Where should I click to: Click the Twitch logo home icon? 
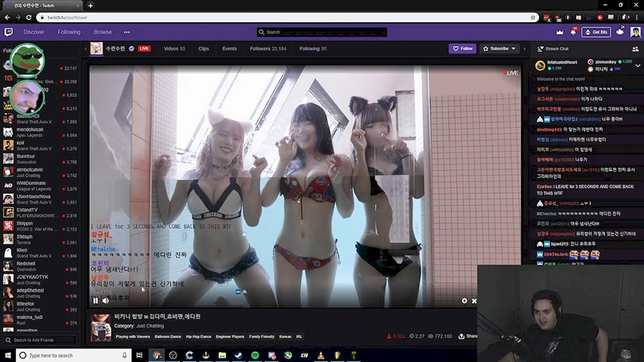click(x=8, y=32)
